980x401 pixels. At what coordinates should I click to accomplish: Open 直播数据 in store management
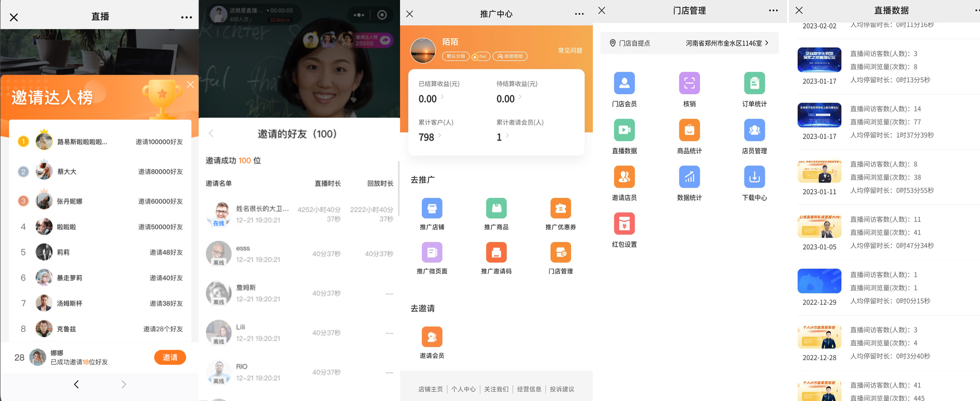pyautogui.click(x=624, y=131)
